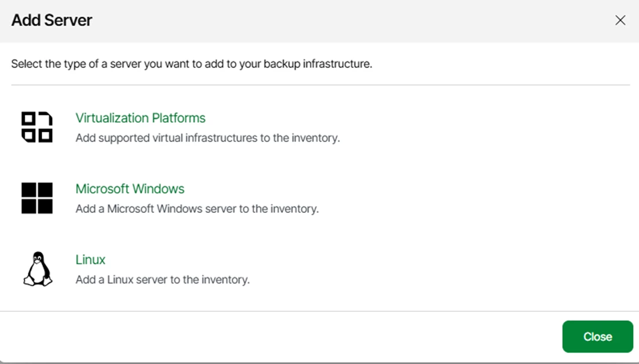Click the Microsoft Windows logo icon
The image size is (639, 364).
37,198
